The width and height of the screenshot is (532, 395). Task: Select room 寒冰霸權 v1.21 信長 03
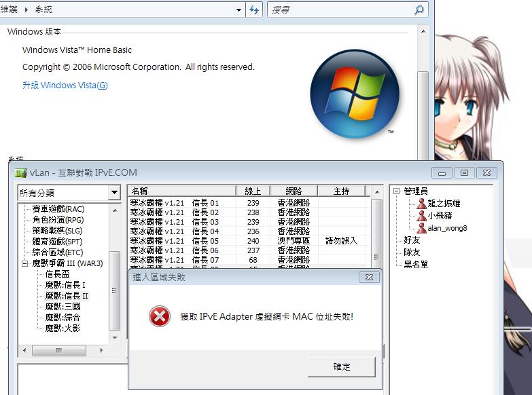[x=249, y=222]
